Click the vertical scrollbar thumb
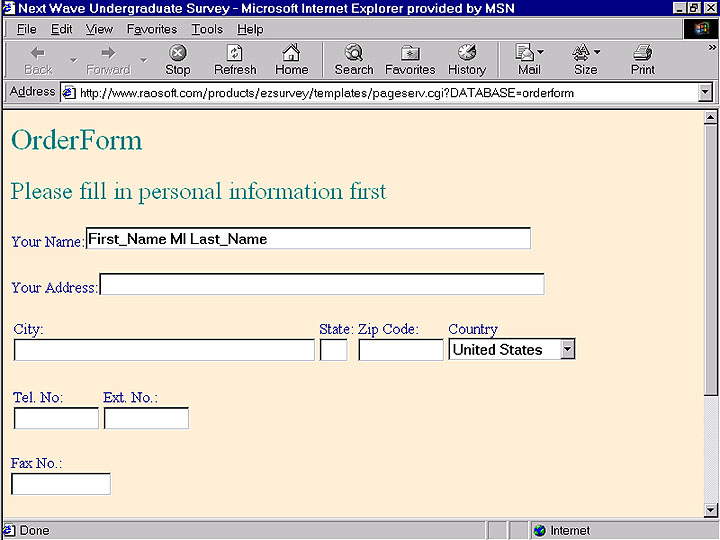720x540 pixels. click(x=711, y=259)
